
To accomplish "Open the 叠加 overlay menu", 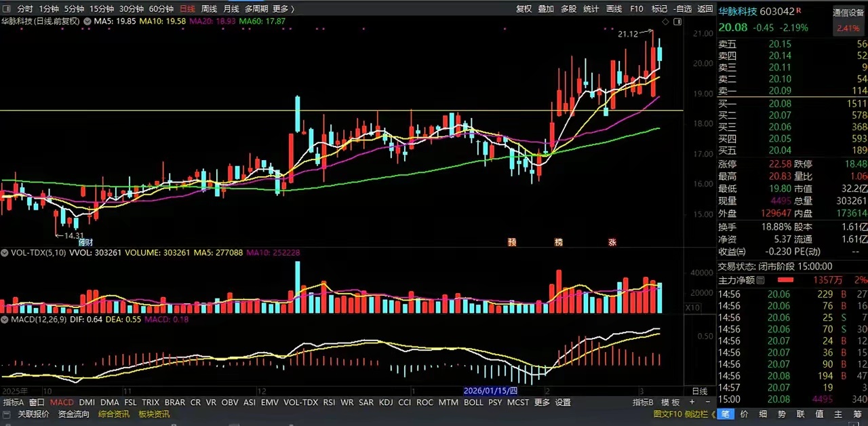I will pos(546,9).
